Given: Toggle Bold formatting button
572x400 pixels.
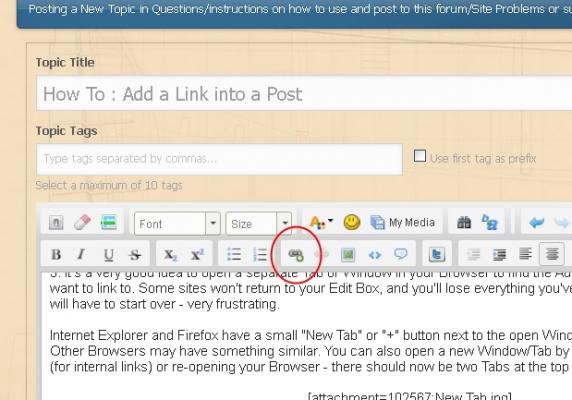Looking at the screenshot, I should coord(56,254).
